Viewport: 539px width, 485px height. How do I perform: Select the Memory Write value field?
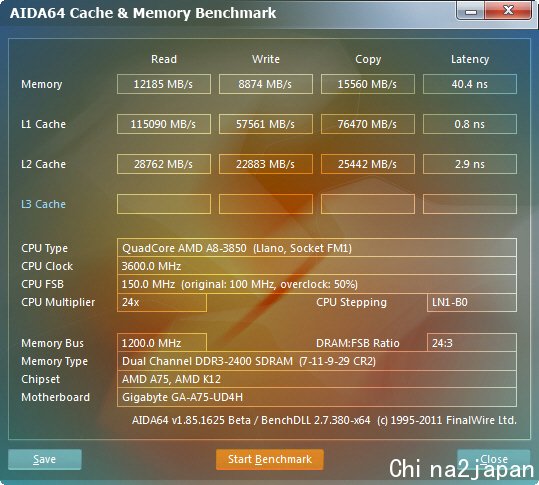266,84
